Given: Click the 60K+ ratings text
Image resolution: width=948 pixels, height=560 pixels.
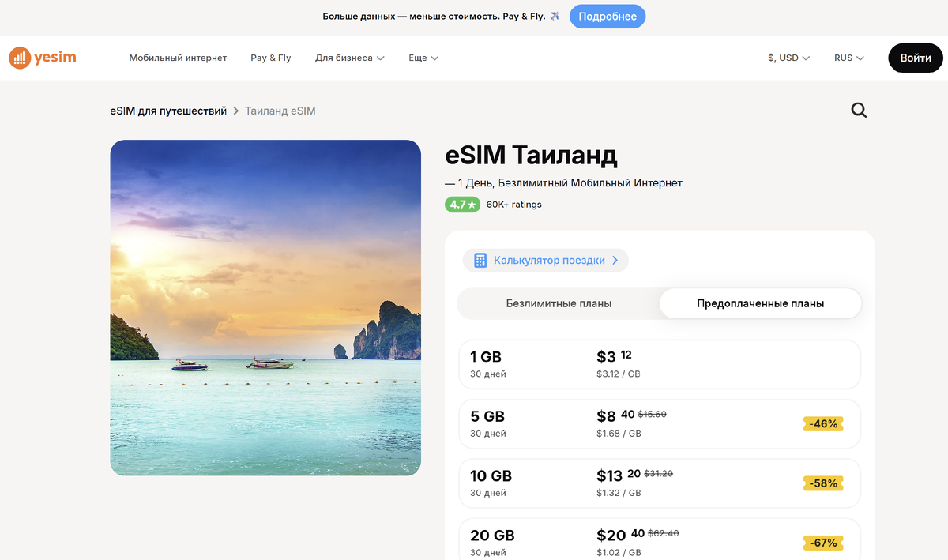Looking at the screenshot, I should pyautogui.click(x=514, y=205).
